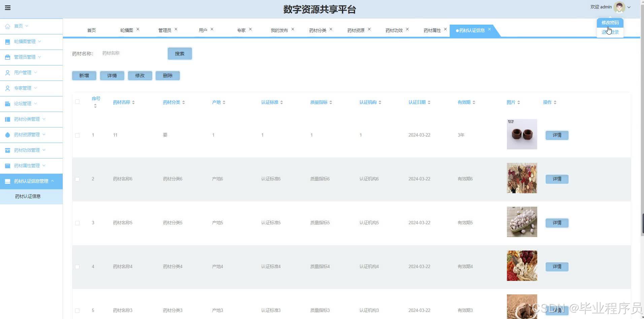Open 详情 for the 药材名称4 row
The height and width of the screenshot is (319, 644).
point(557,267)
